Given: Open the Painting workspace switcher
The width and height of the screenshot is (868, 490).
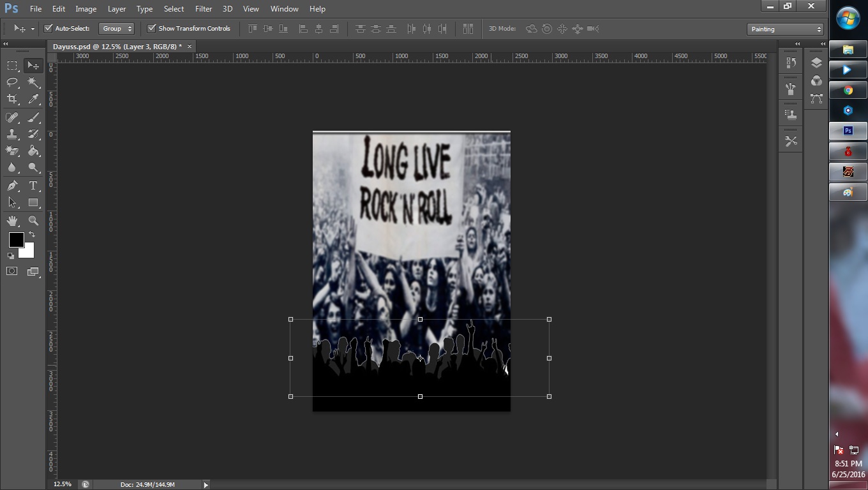Looking at the screenshot, I should 784,29.
